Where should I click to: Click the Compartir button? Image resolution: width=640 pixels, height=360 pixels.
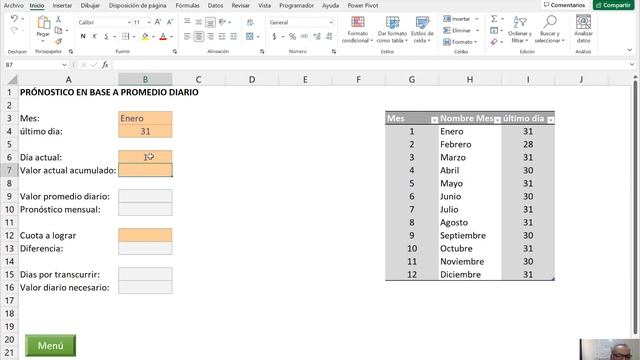point(613,5)
